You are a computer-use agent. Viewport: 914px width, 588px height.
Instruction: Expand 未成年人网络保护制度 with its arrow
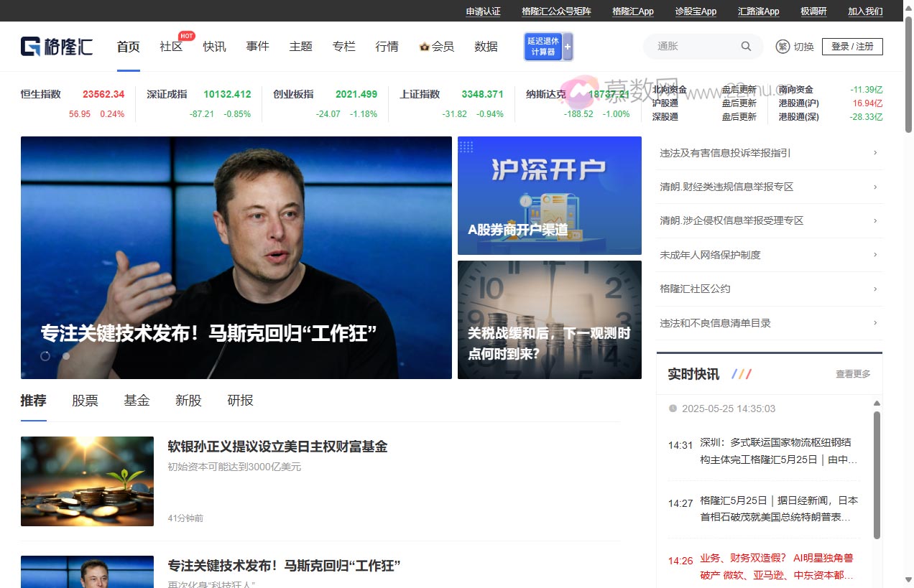pyautogui.click(x=874, y=255)
